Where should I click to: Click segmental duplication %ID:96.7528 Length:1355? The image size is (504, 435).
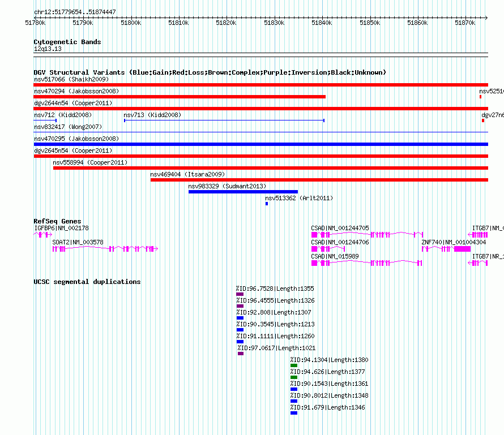click(240, 294)
